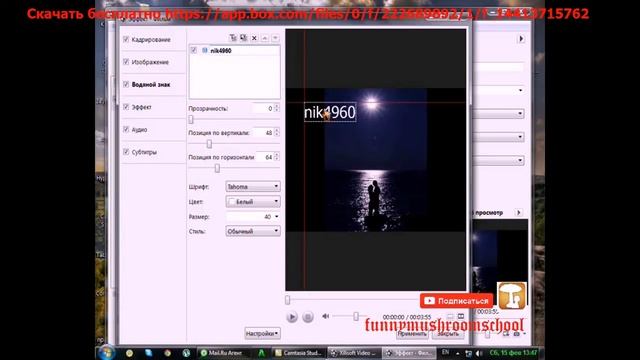This screenshot has height=360, width=640.
Task: Click the arrow beside просмотр header
Action: [519, 213]
